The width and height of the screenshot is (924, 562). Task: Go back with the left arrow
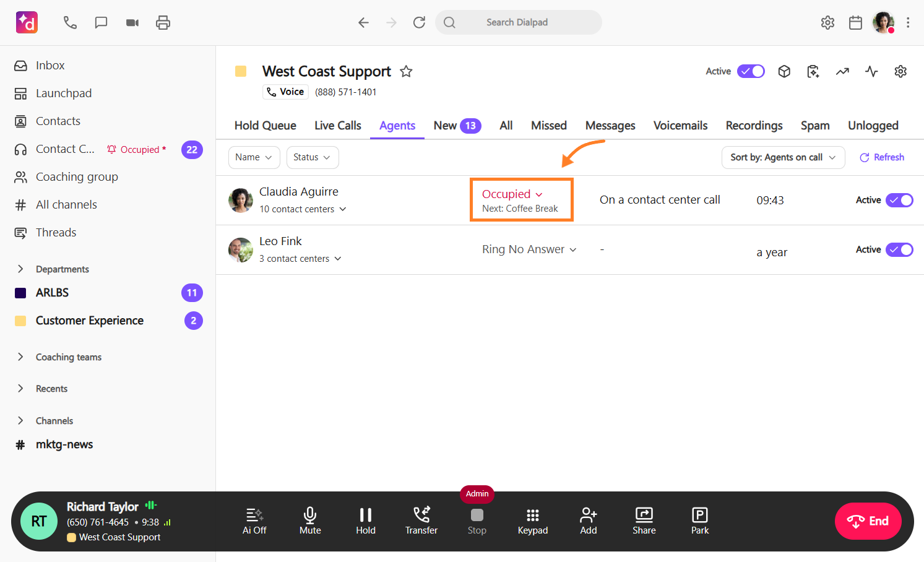click(363, 23)
